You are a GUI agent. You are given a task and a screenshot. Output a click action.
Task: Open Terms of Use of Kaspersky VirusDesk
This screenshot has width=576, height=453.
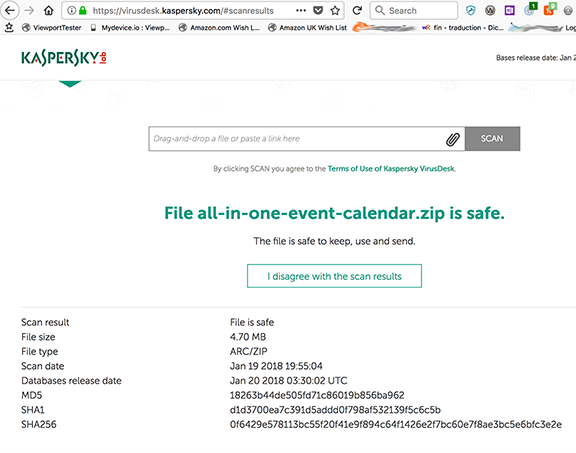[x=391, y=169]
